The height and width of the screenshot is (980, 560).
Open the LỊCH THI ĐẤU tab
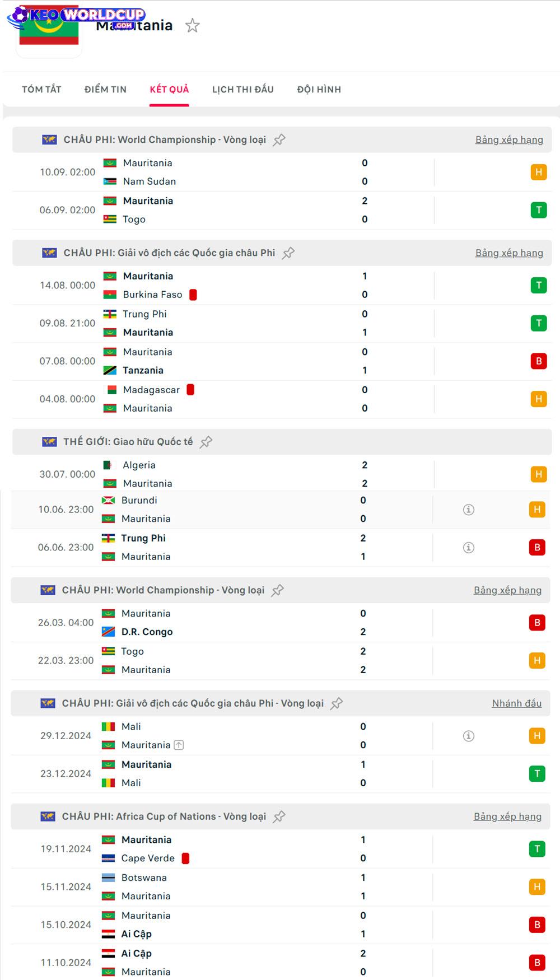coord(243,90)
